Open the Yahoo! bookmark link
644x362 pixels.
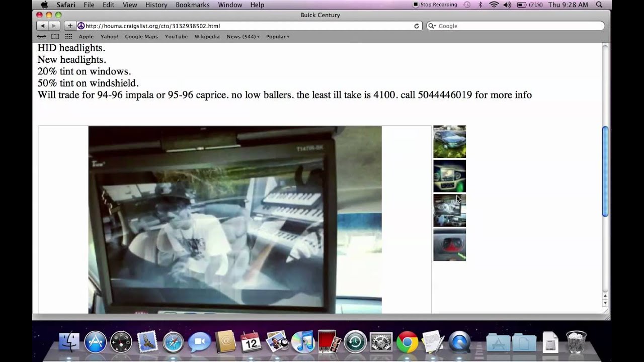click(109, 37)
